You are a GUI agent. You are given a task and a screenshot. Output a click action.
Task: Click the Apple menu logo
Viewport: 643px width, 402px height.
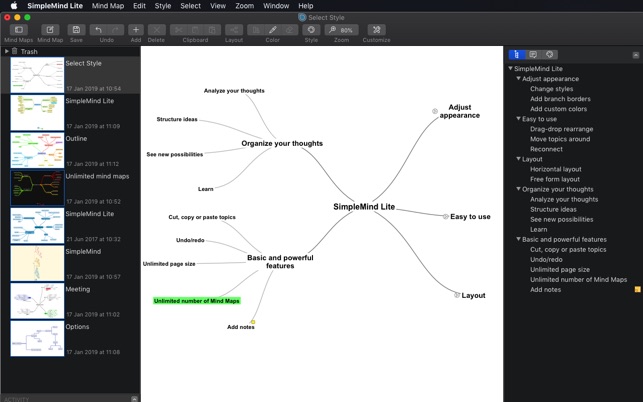[14, 6]
